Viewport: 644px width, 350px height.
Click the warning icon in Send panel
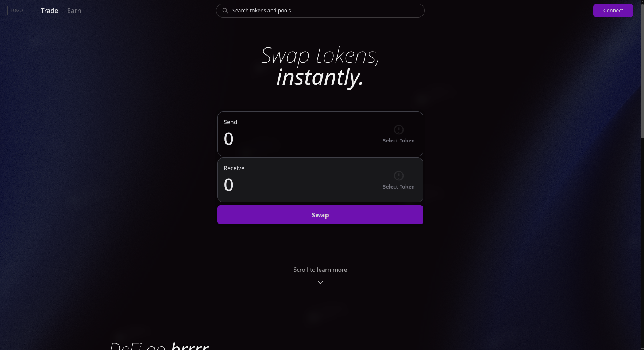coord(399,130)
